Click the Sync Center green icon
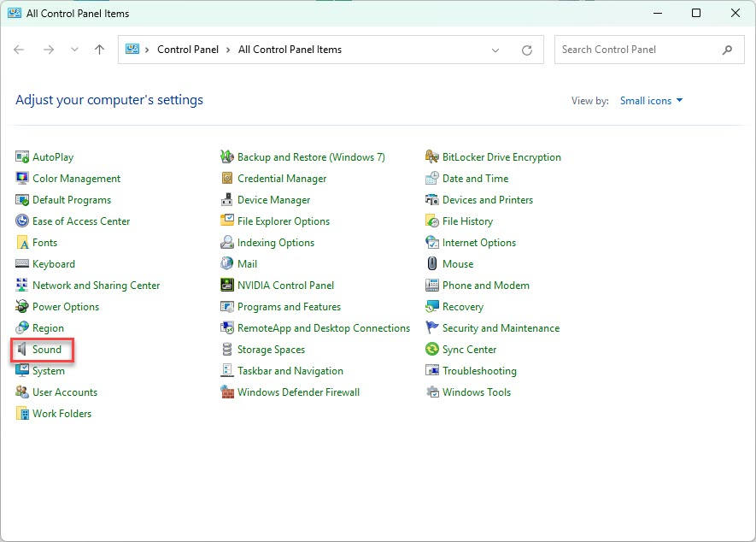Image resolution: width=756 pixels, height=542 pixels. click(x=432, y=350)
